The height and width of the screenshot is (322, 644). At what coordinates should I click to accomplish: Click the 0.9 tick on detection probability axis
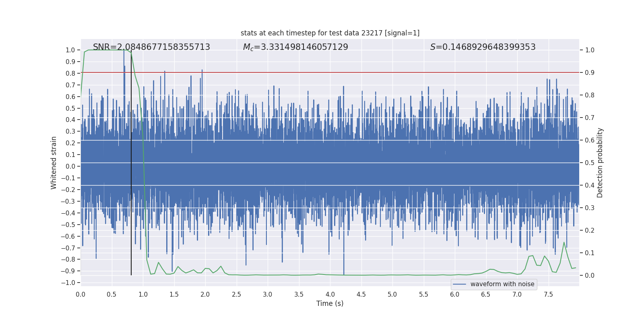click(x=590, y=73)
